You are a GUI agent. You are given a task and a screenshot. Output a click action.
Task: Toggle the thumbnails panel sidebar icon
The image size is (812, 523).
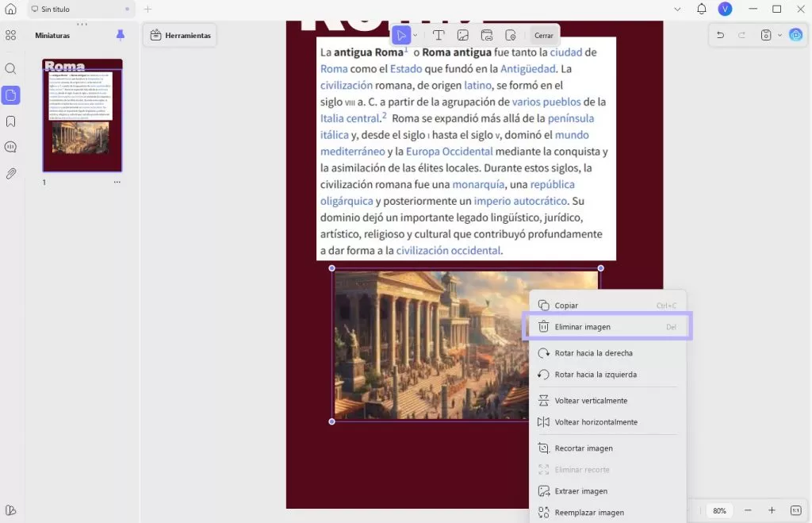click(x=11, y=95)
